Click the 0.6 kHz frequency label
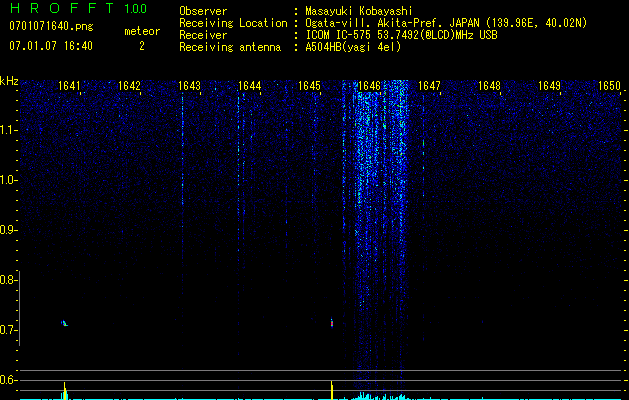Viewport: 629px width, 400px height. pyautogui.click(x=8, y=380)
